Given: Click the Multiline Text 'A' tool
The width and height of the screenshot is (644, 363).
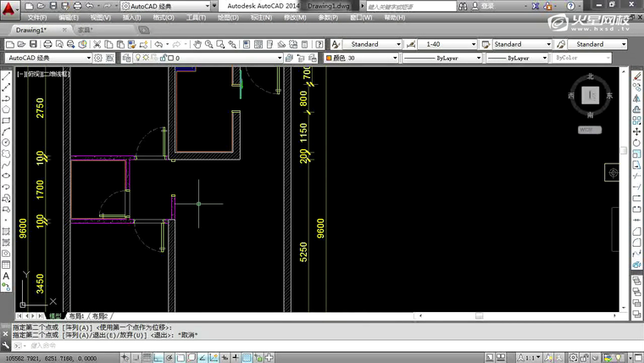Looking at the screenshot, I should click(x=6, y=276).
